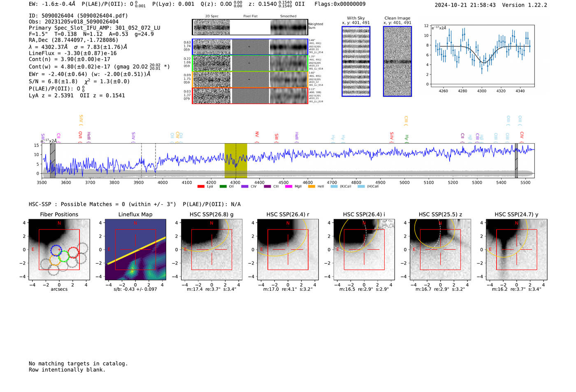Image resolution: width=576 pixels, height=392 pixels.
Task: Click the red-bordered 2D spectrum row
Action: pos(250,96)
